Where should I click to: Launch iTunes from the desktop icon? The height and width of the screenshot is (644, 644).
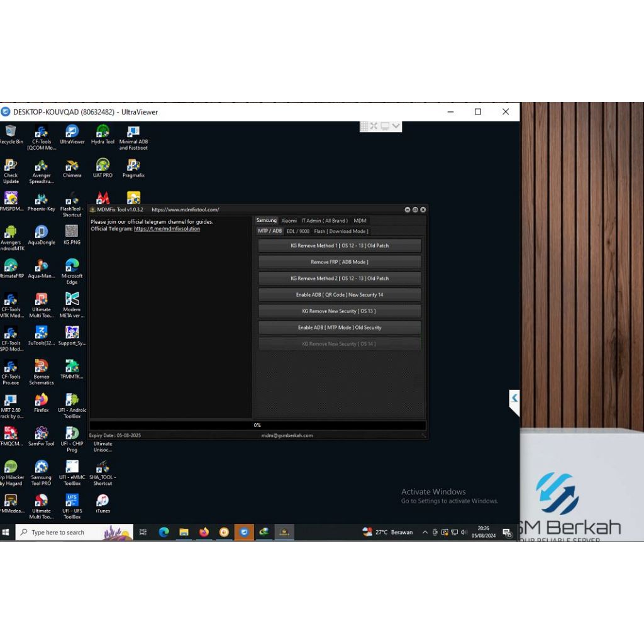click(103, 504)
